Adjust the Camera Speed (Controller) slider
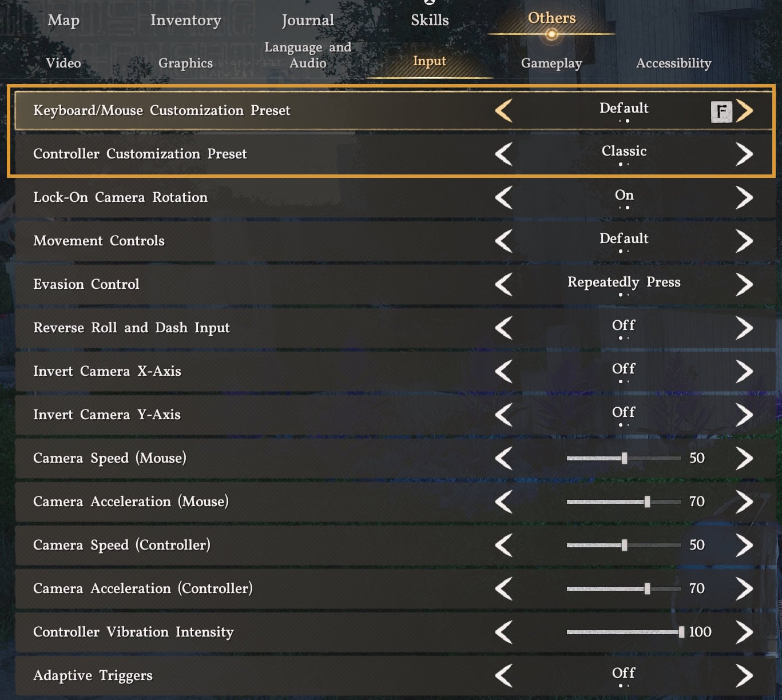The height and width of the screenshot is (700, 782). (624, 545)
